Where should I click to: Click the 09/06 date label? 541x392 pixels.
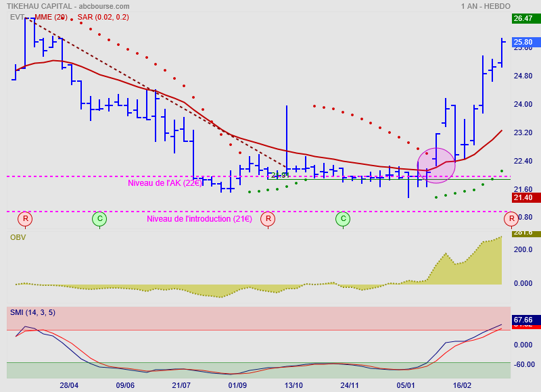tap(125, 385)
